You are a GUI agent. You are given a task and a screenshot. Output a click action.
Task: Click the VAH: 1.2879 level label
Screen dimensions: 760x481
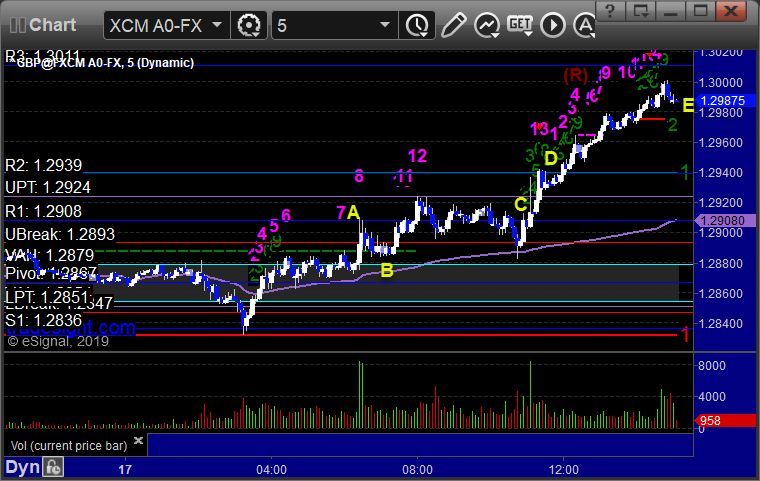tap(49, 255)
